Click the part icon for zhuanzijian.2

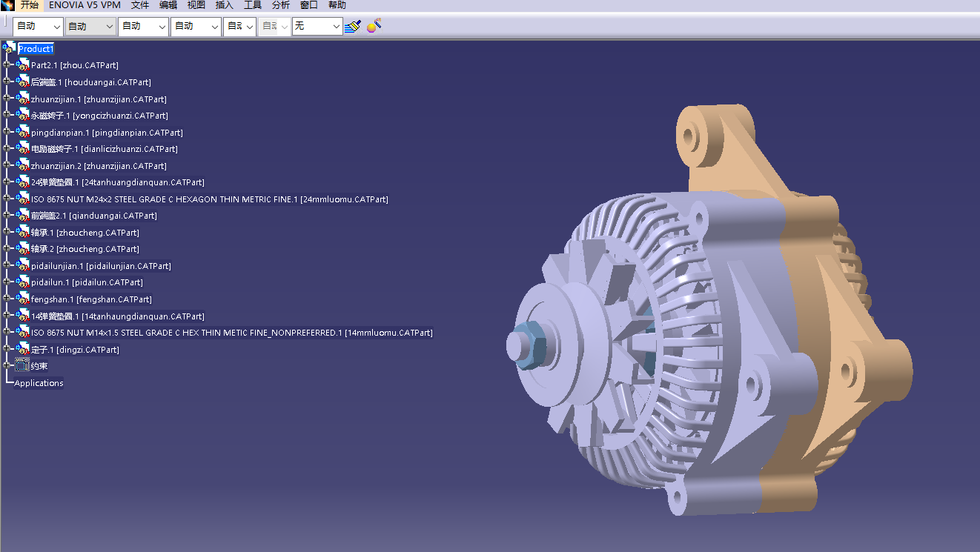tap(23, 165)
